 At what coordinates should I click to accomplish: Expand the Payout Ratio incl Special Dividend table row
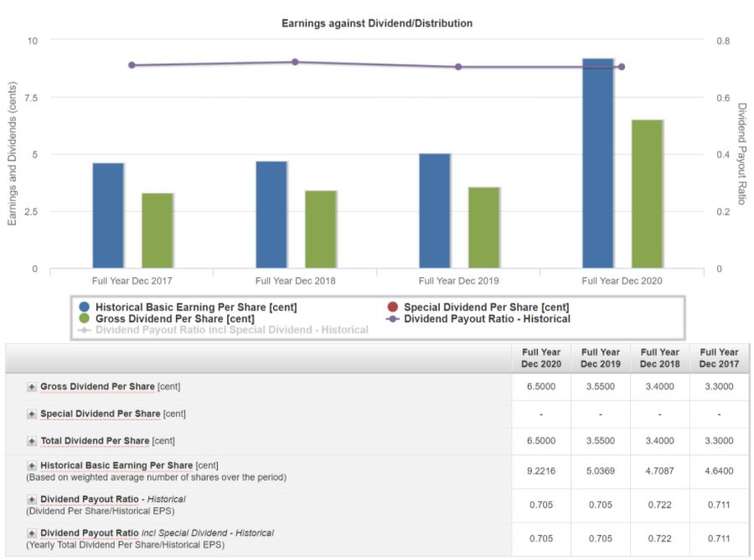(x=32, y=533)
